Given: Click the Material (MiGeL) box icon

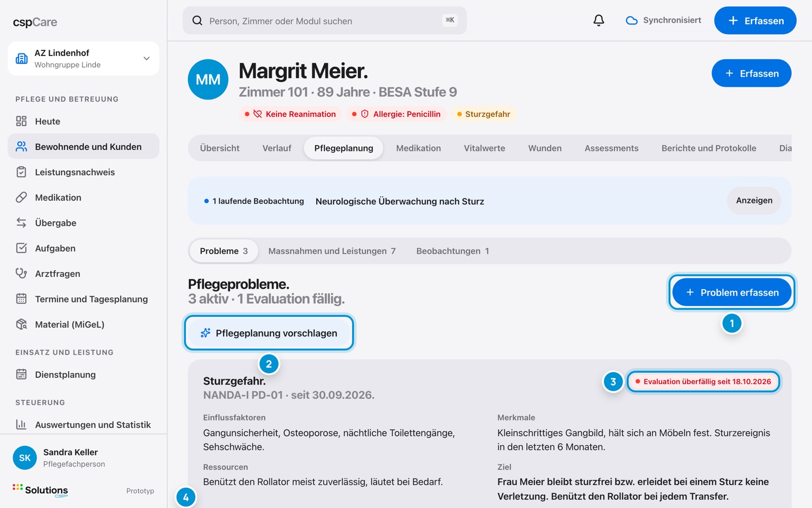Looking at the screenshot, I should click(x=21, y=324).
